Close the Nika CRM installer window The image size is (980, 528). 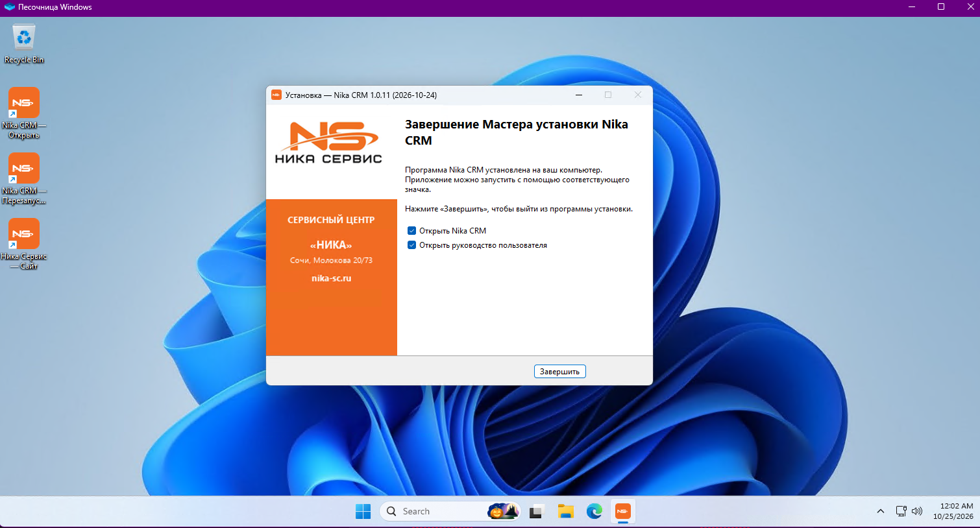coord(638,95)
